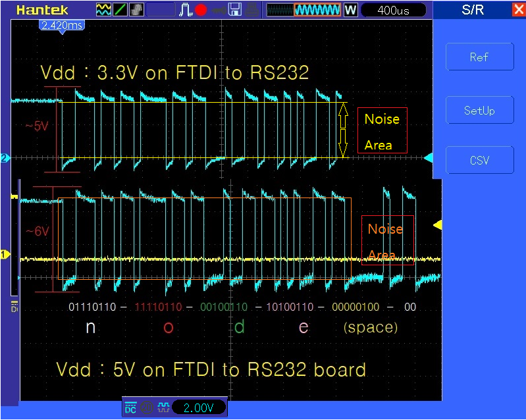Screen dimensions: 526x420
Task: Click the Hantek logo
Action: tap(42, 10)
